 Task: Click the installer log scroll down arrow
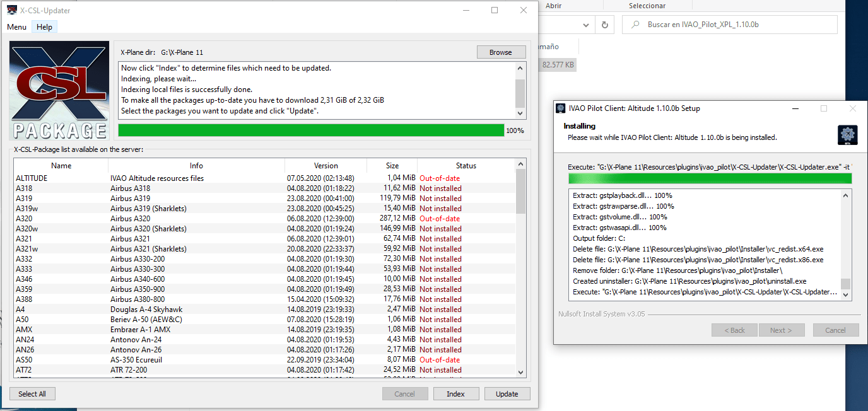click(x=846, y=294)
